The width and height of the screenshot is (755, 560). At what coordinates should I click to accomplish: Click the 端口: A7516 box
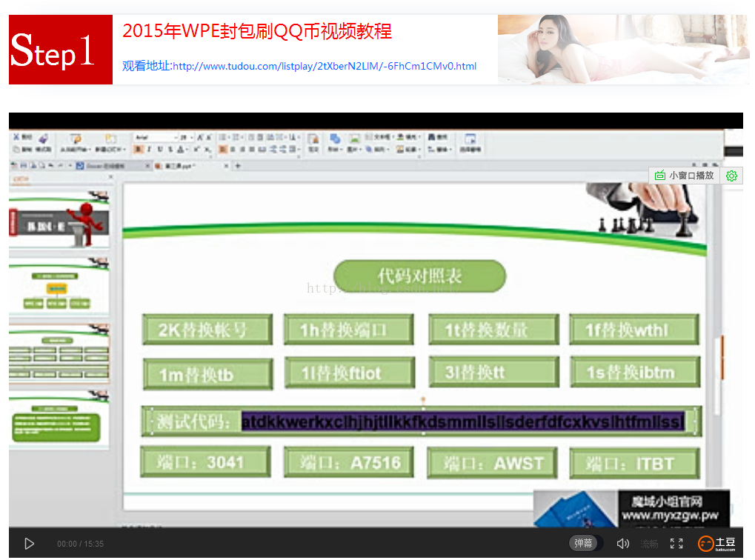pyautogui.click(x=349, y=462)
